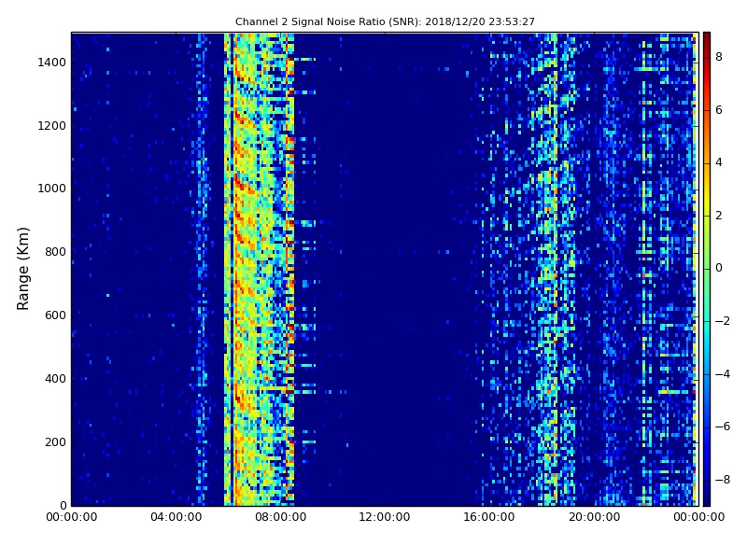The height and width of the screenshot is (560, 747).
Task: Click the 1400 y-axis tick label
Action: [x=52, y=63]
